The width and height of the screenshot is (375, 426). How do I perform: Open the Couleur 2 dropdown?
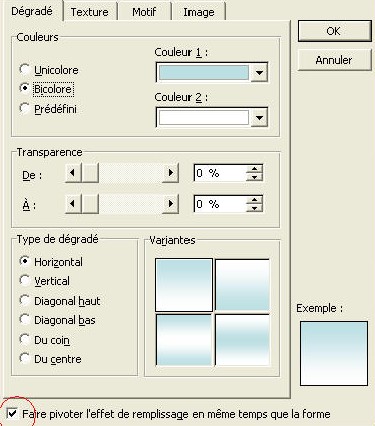[x=259, y=117]
